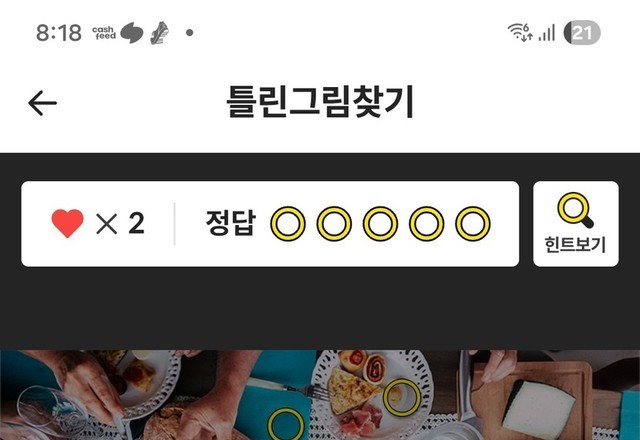The height and width of the screenshot is (440, 640).
Task: Click the 정답 label
Action: point(231,223)
